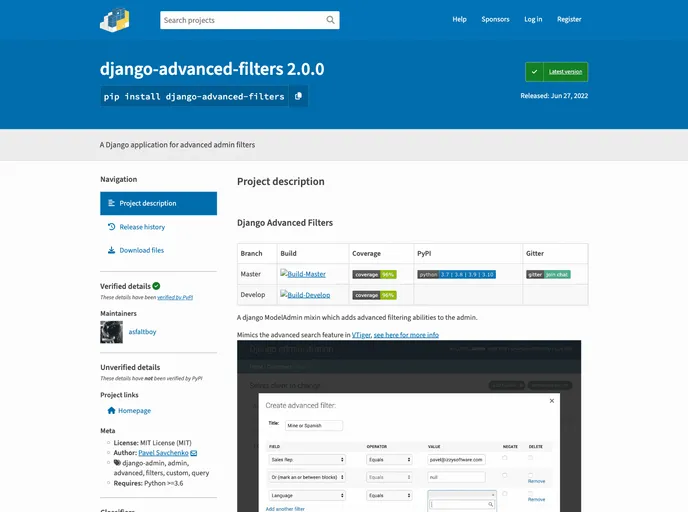Click the author email envelope icon

(194, 453)
